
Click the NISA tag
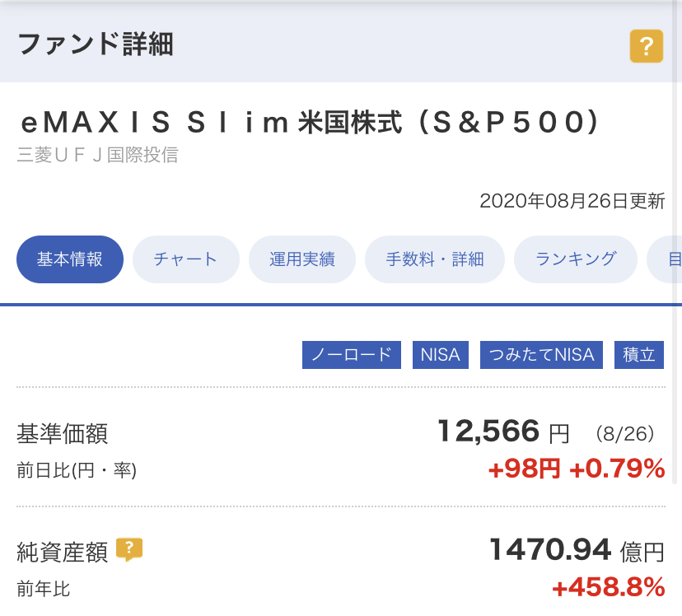tap(440, 355)
